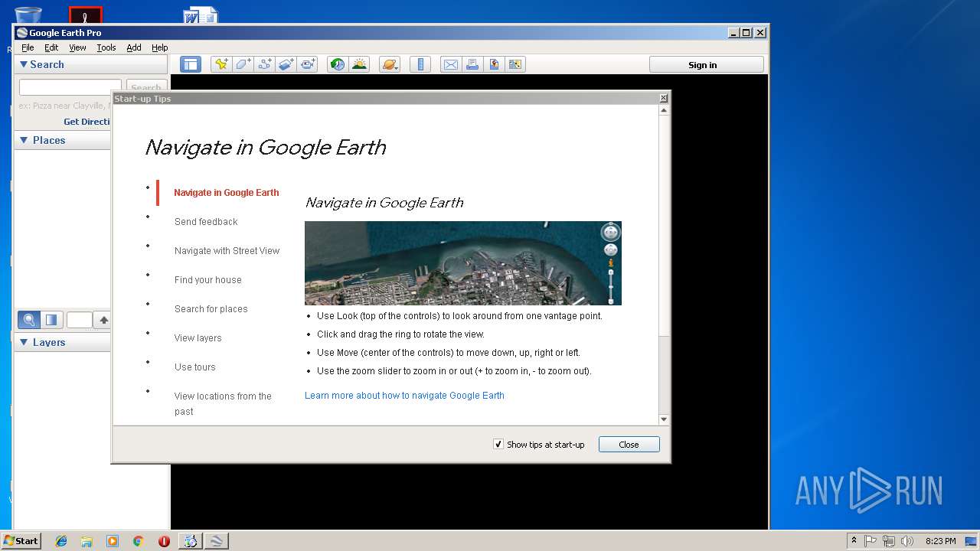Show historical imagery clock icon
980x551 pixels.
tap(337, 65)
